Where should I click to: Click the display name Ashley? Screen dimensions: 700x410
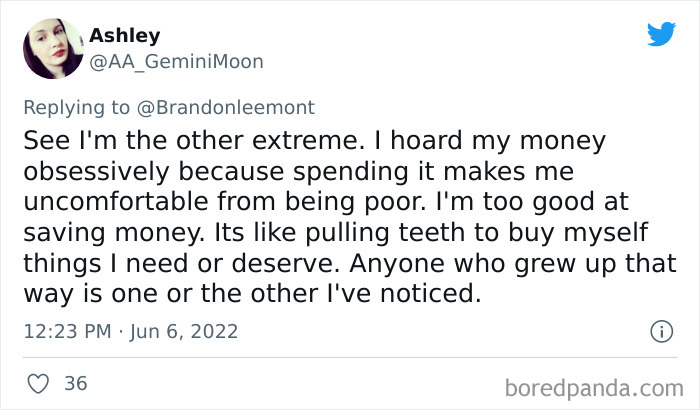click(x=124, y=36)
